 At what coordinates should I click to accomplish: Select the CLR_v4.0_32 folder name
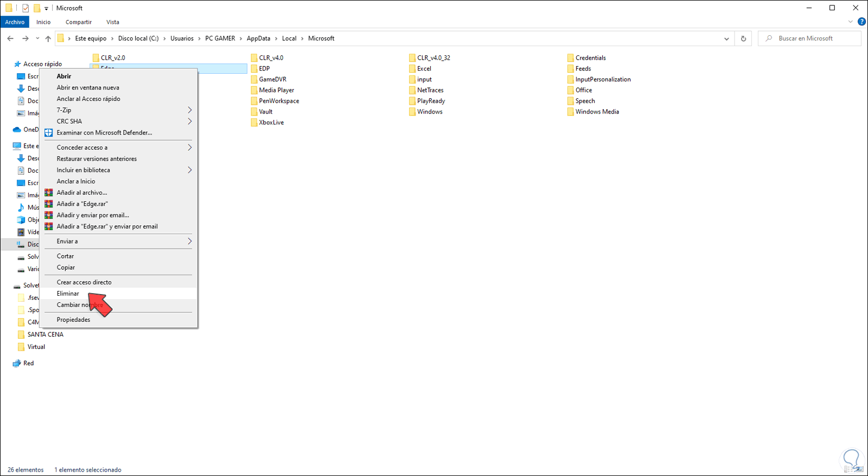[433, 58]
